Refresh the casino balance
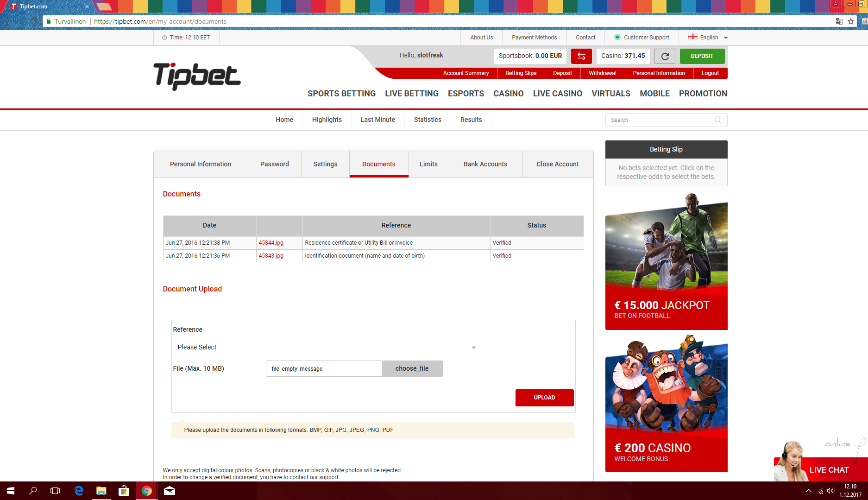This screenshot has width=868, height=500. (665, 56)
